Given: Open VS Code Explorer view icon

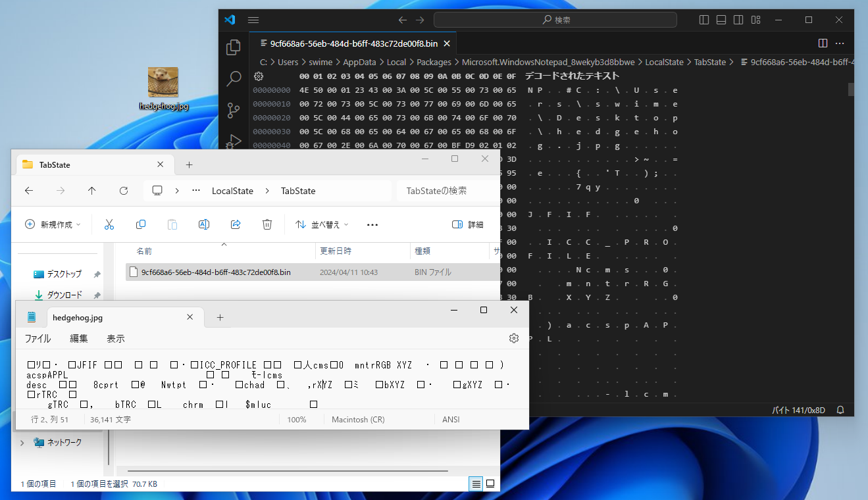Looking at the screenshot, I should click(x=234, y=47).
